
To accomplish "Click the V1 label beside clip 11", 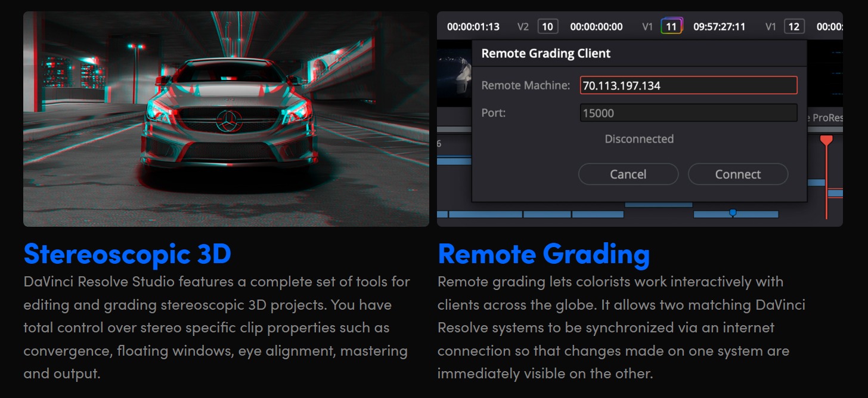I will click(647, 26).
